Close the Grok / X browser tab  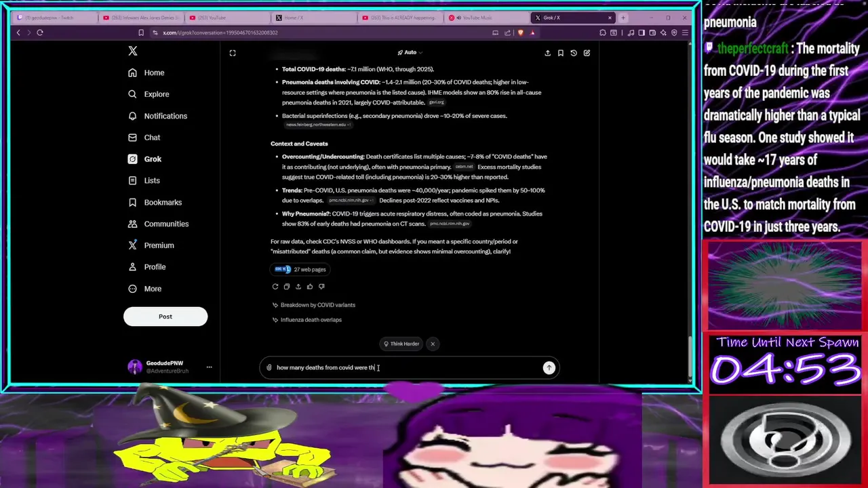point(610,18)
